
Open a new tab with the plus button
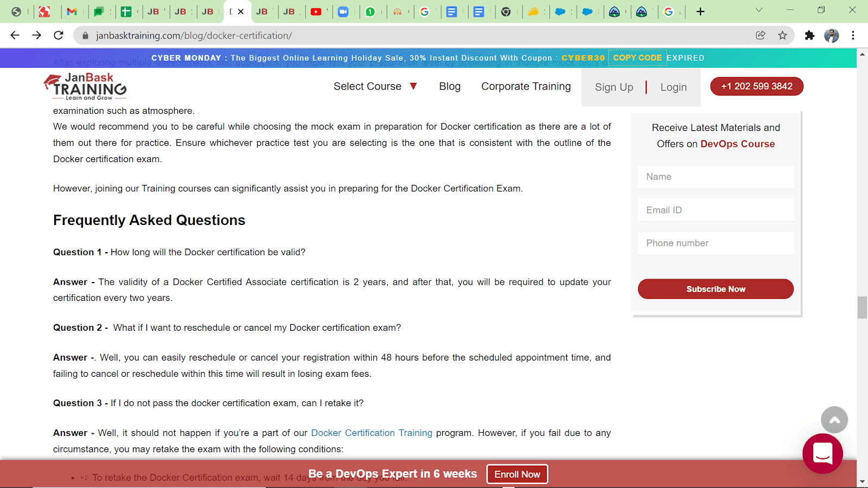pos(700,11)
